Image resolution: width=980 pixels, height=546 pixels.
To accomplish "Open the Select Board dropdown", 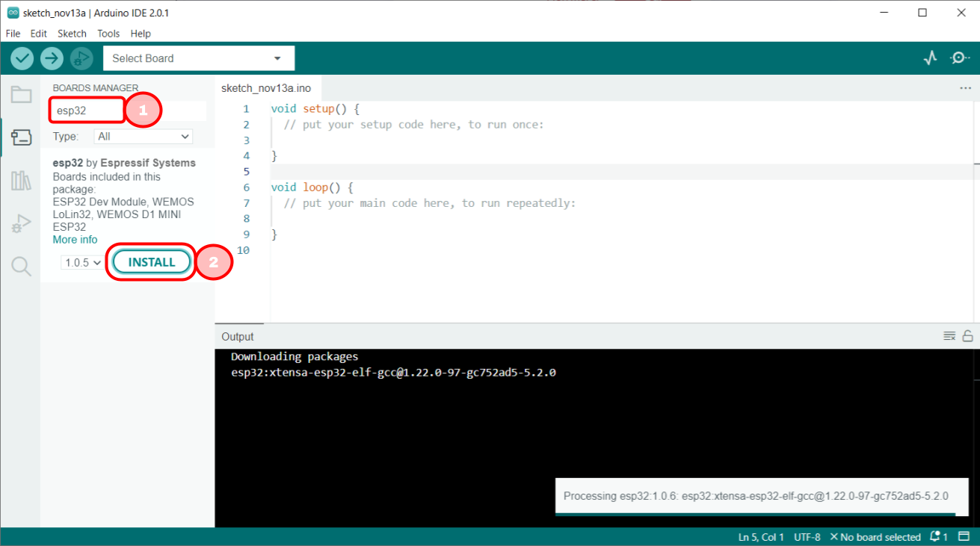I will tap(198, 58).
